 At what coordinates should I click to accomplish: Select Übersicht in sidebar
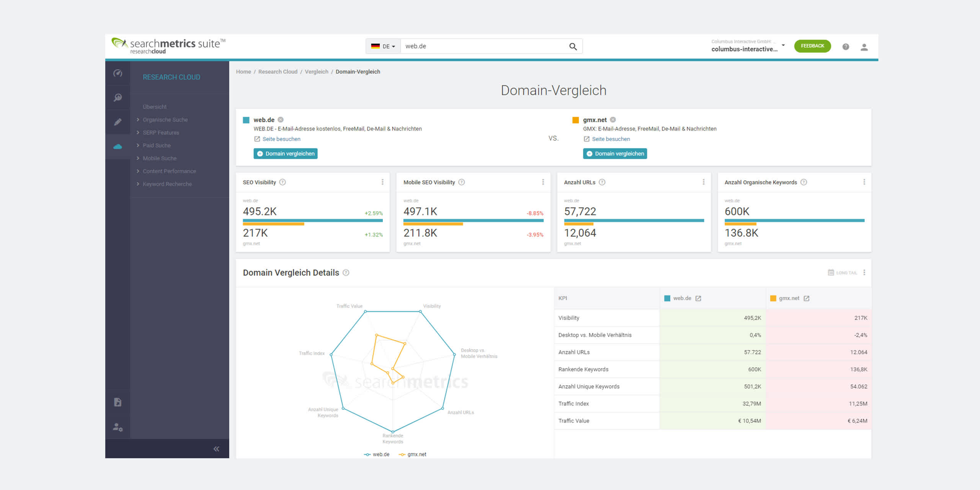coord(155,107)
